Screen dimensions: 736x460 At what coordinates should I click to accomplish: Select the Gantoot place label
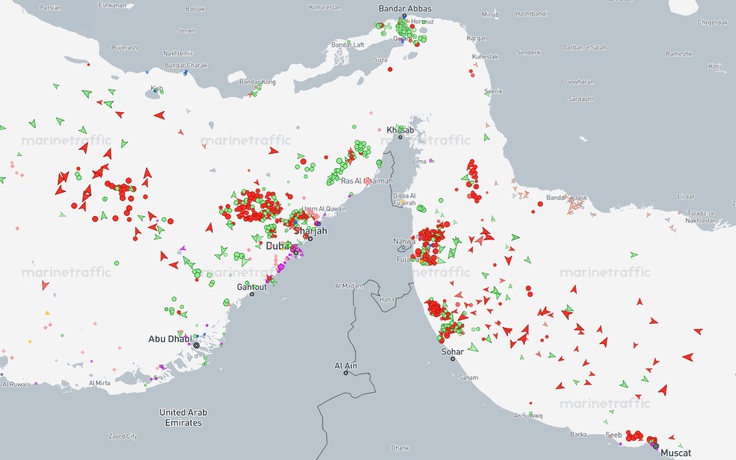[251, 286]
